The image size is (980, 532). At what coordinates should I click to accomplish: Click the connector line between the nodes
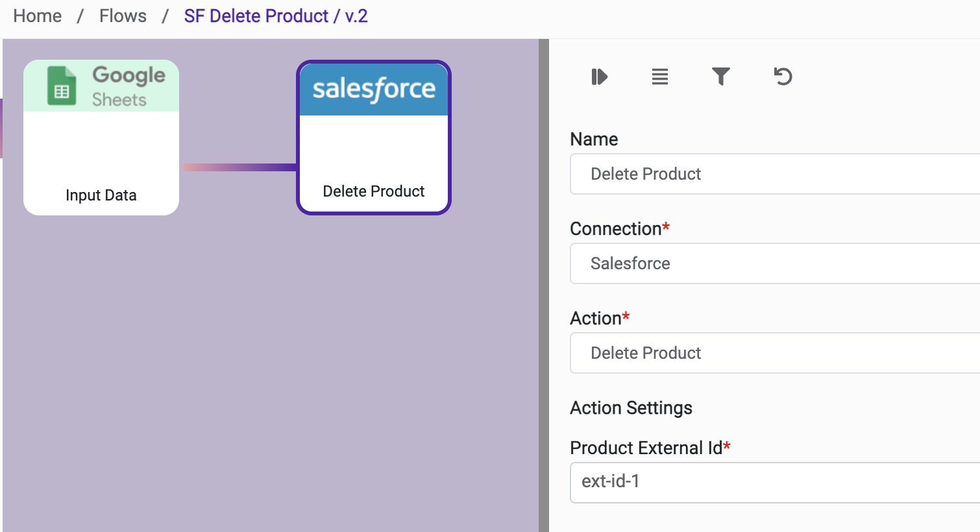click(239, 167)
